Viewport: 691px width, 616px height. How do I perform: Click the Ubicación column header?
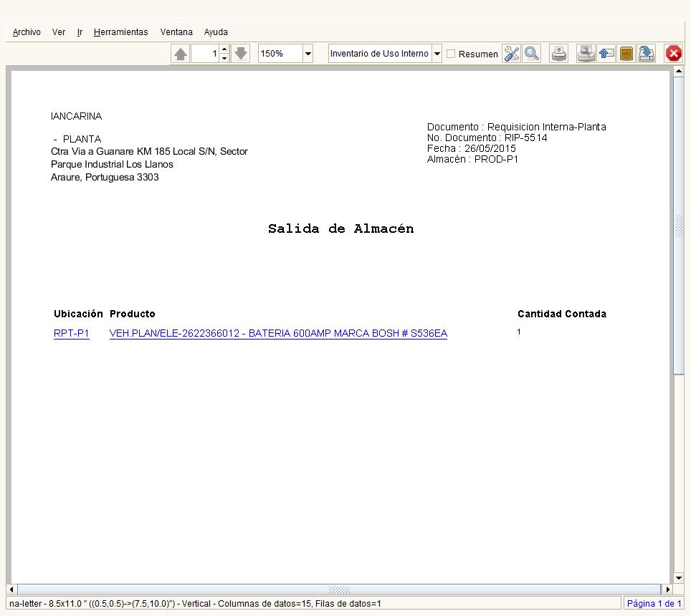tap(78, 314)
